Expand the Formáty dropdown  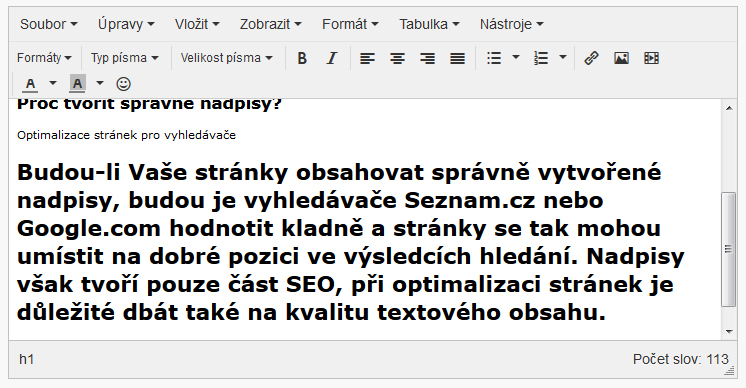pos(44,58)
